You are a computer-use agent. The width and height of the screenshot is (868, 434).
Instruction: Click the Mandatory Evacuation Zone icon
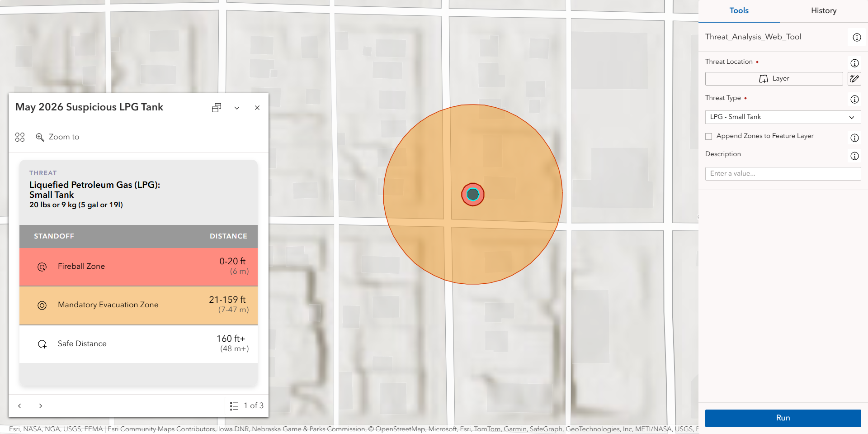pos(42,305)
